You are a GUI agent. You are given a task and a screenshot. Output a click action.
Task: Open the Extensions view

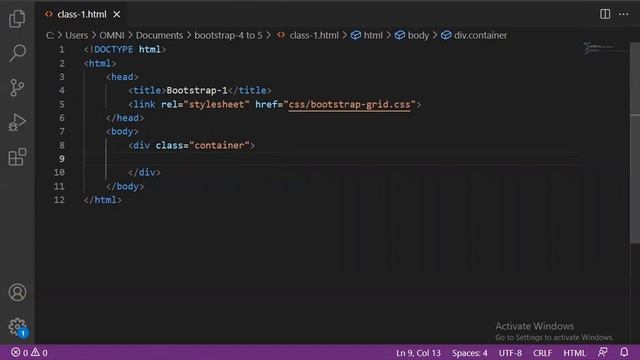point(17,157)
